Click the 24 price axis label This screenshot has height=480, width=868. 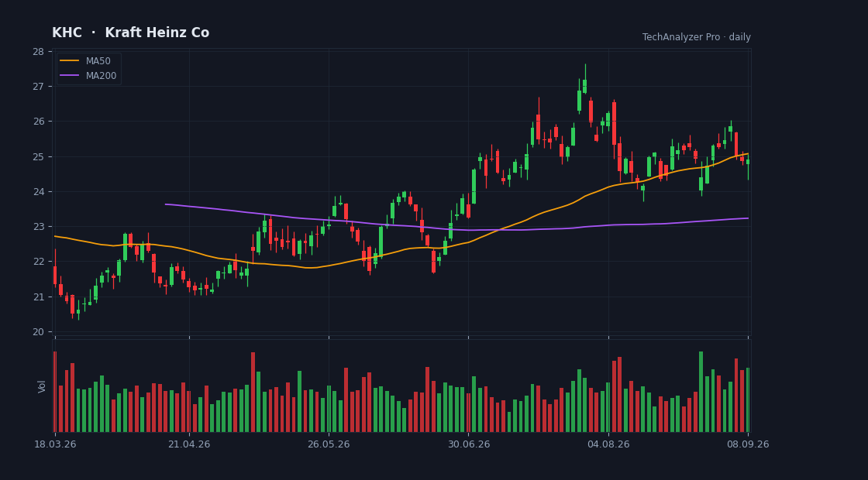point(38,192)
